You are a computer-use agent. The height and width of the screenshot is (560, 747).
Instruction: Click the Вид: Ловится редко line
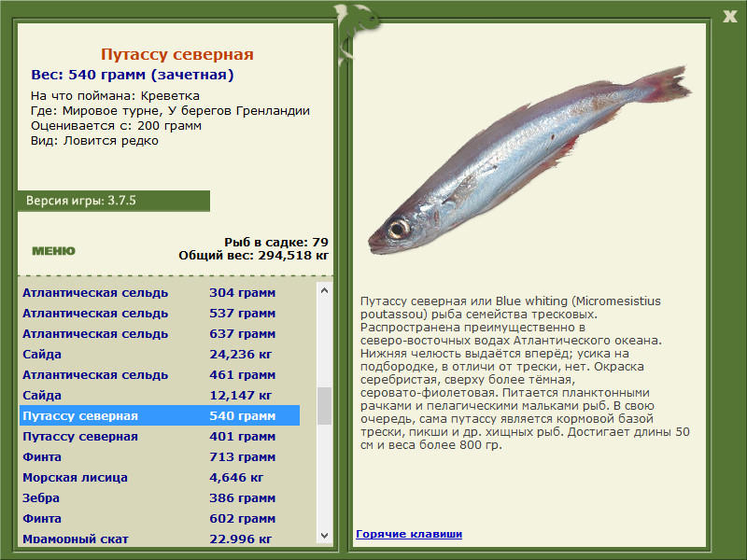[x=94, y=141]
